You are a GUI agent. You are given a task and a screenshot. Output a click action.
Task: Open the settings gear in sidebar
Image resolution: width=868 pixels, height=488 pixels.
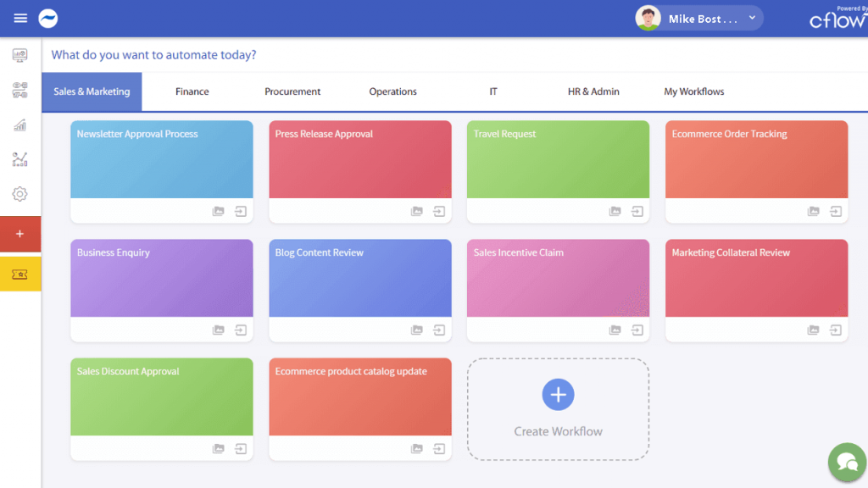click(x=19, y=194)
